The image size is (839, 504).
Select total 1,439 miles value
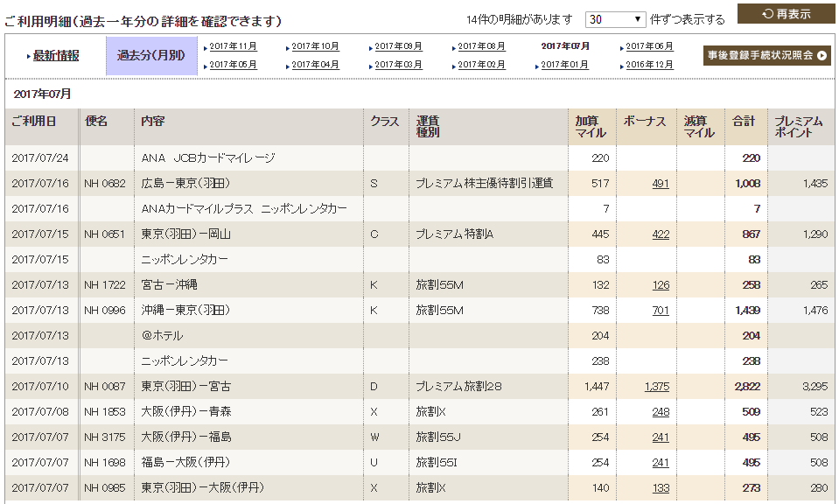(x=748, y=311)
